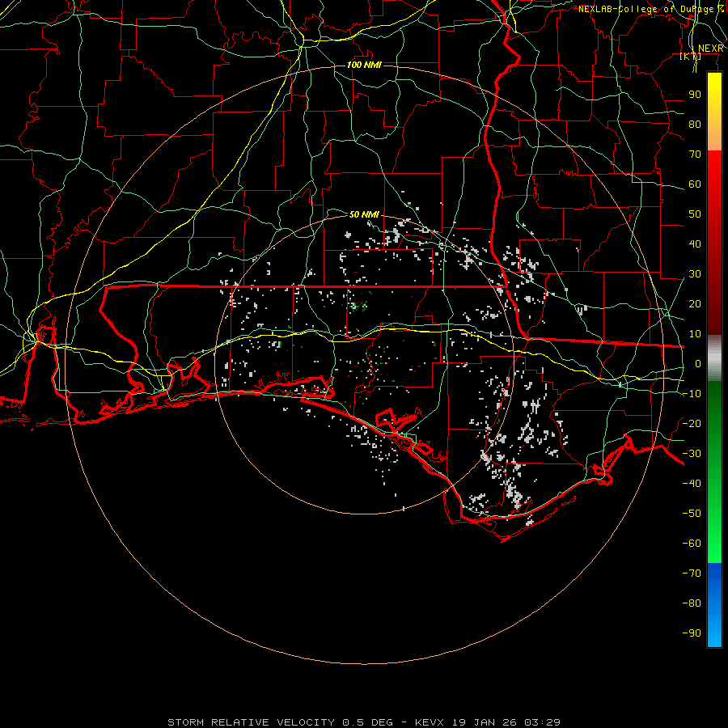The width and height of the screenshot is (728, 728).
Task: Click the 80 value on velocity scale
Action: click(695, 124)
